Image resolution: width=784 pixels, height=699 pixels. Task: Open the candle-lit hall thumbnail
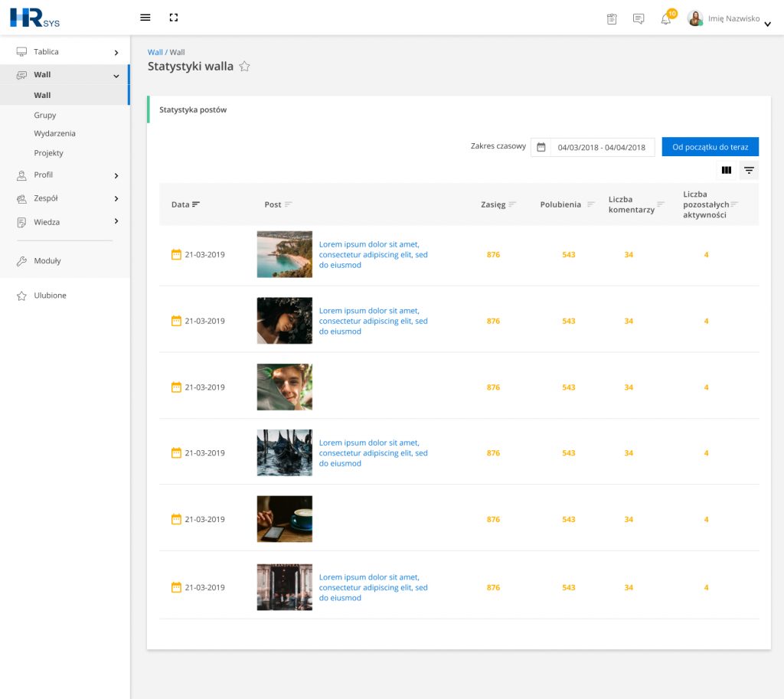tap(285, 587)
